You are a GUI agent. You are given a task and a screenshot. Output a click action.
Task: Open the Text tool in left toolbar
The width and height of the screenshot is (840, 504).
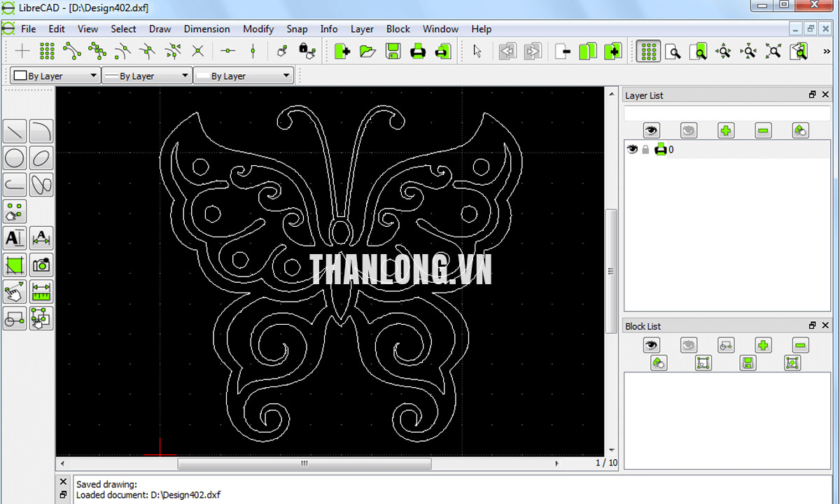click(x=15, y=238)
